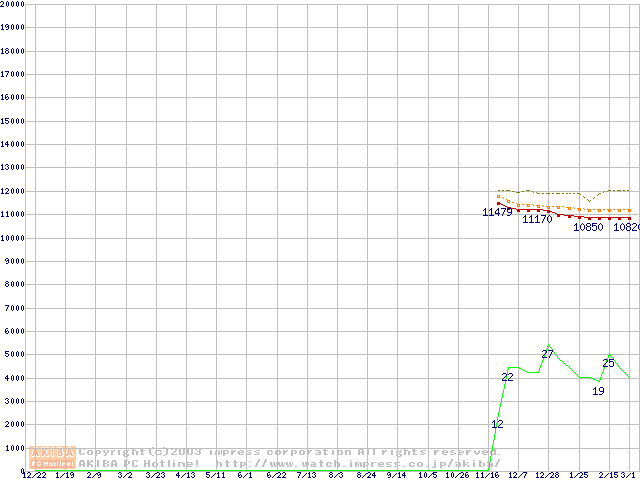Viewport: 640px width, 480px height.
Task: Click the 11479 price data label
Action: (x=497, y=212)
